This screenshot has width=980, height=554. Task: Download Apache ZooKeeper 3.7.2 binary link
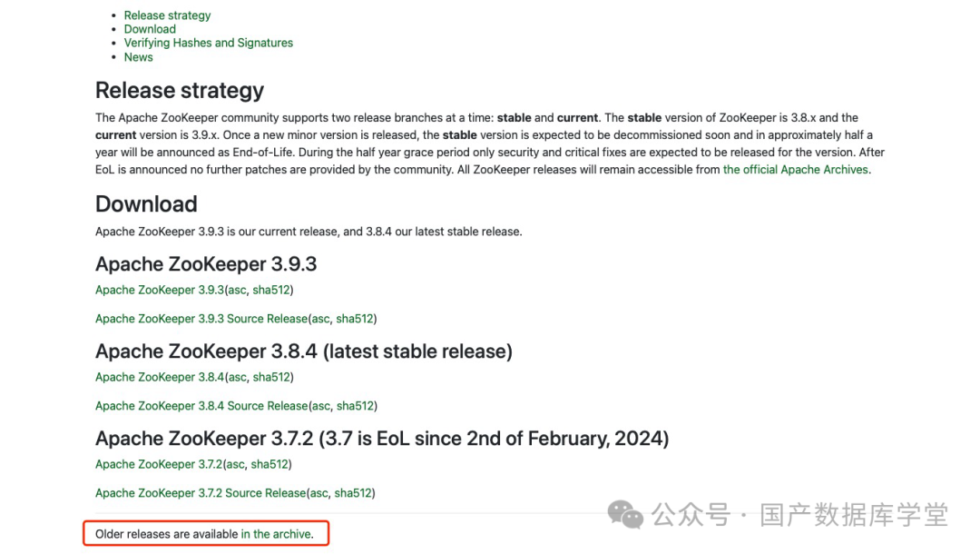click(159, 464)
